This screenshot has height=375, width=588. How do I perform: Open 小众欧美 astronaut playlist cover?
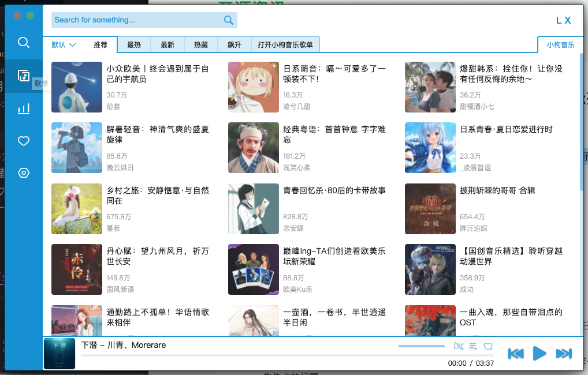pyautogui.click(x=77, y=87)
